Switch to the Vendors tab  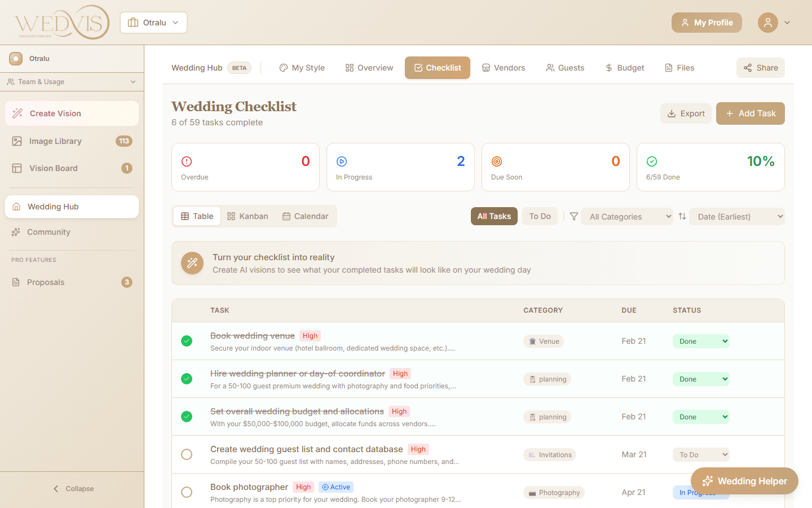click(504, 67)
